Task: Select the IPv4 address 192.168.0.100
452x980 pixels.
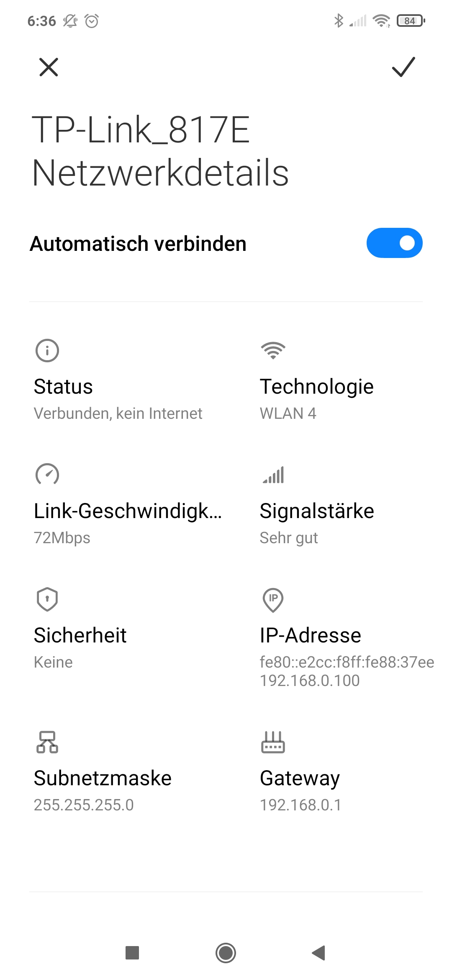Action: [x=310, y=681]
